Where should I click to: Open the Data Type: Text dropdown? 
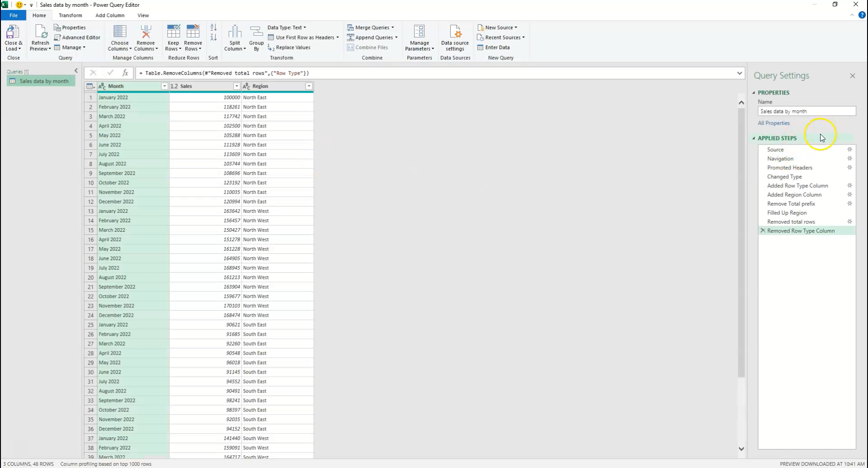coord(287,27)
